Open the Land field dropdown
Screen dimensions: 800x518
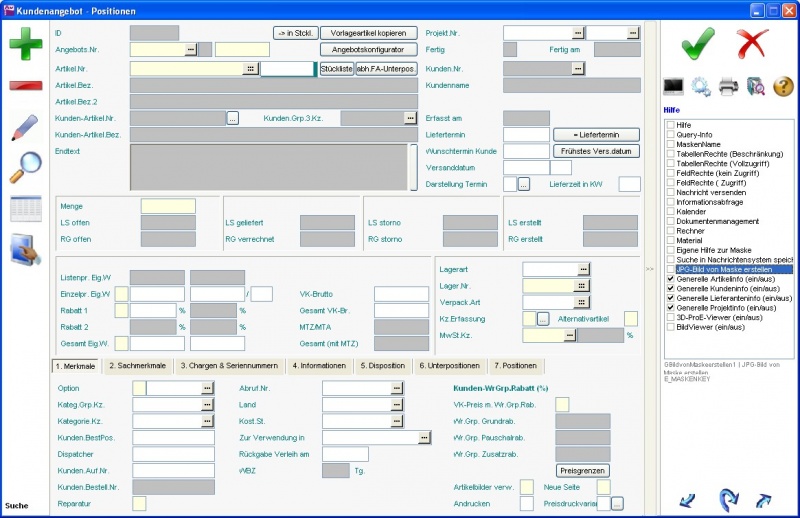click(397, 405)
